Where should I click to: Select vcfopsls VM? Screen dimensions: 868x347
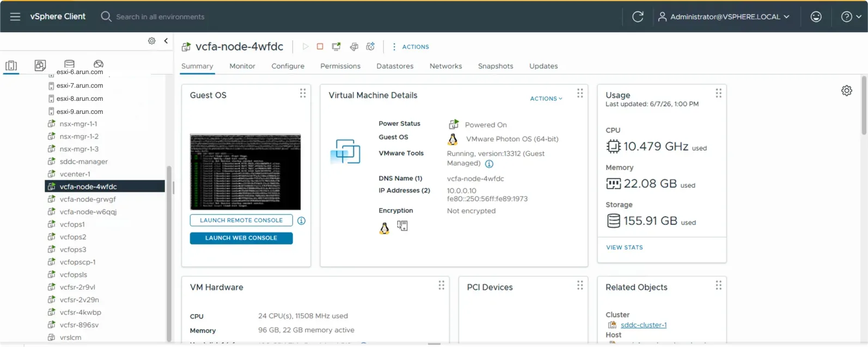(x=74, y=275)
